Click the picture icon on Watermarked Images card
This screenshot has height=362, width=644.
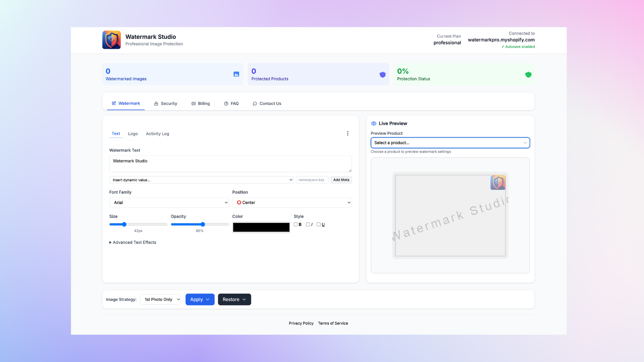(x=236, y=74)
